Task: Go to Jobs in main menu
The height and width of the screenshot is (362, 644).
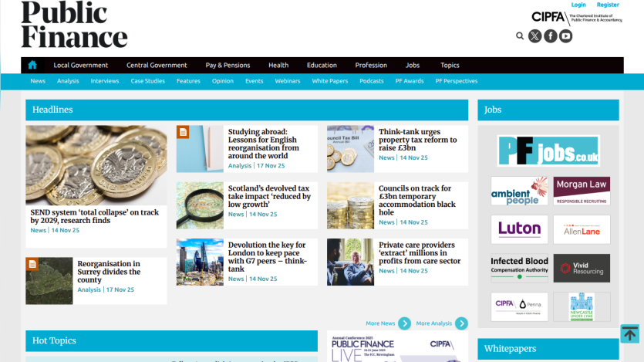Action: tap(413, 65)
